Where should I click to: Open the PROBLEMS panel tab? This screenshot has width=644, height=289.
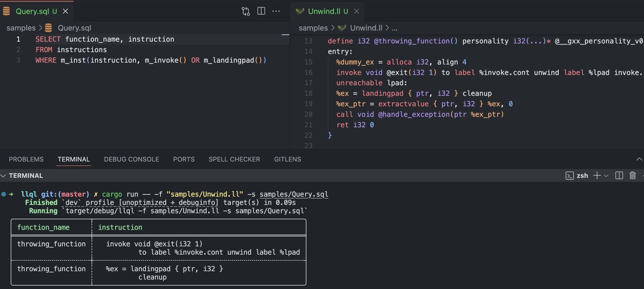(x=26, y=159)
